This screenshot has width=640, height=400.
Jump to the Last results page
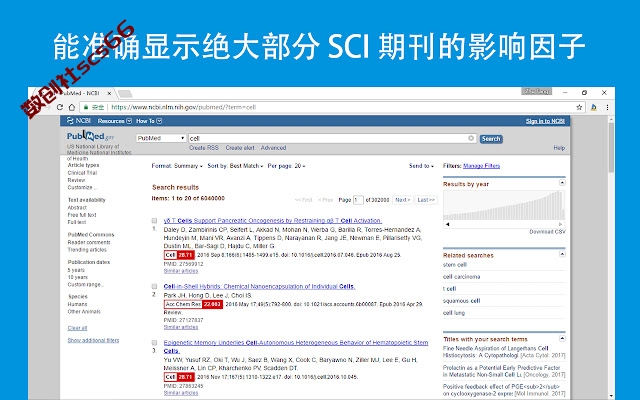tap(426, 200)
